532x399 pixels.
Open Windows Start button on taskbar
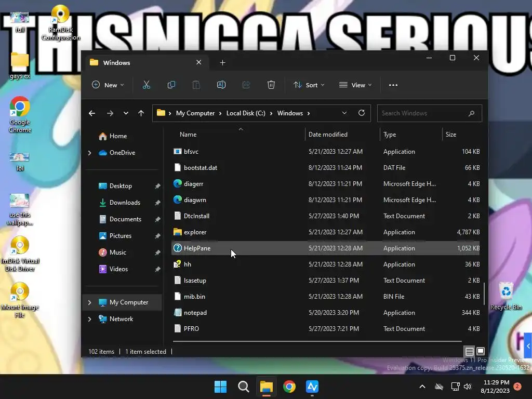click(220, 387)
